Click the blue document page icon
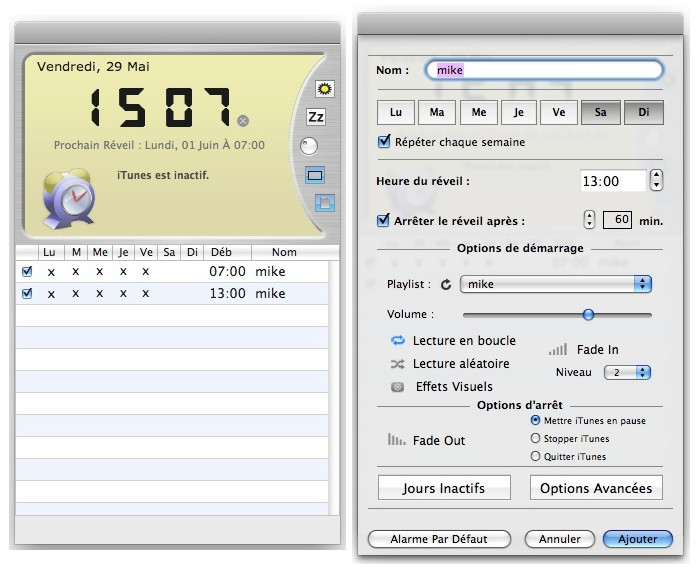The image size is (700, 574). point(325,203)
